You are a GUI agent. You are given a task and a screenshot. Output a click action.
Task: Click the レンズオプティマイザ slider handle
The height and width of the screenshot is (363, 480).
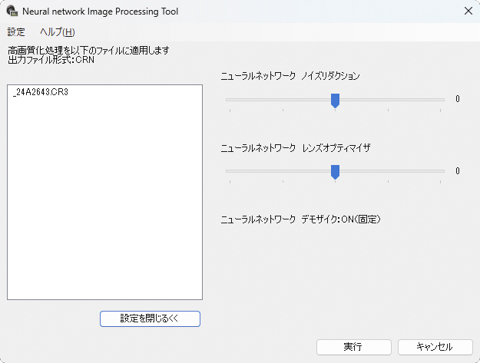[335, 172]
